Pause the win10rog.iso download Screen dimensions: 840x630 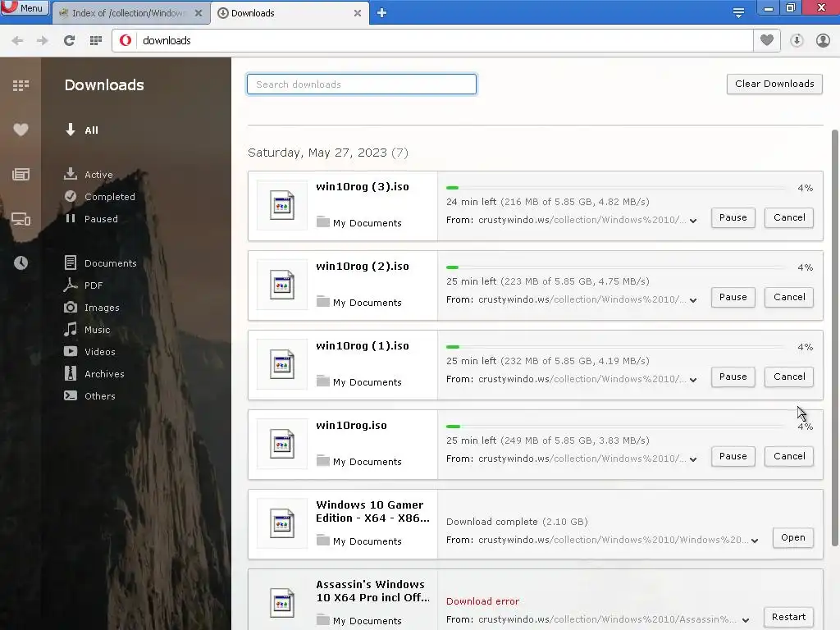[733, 456]
